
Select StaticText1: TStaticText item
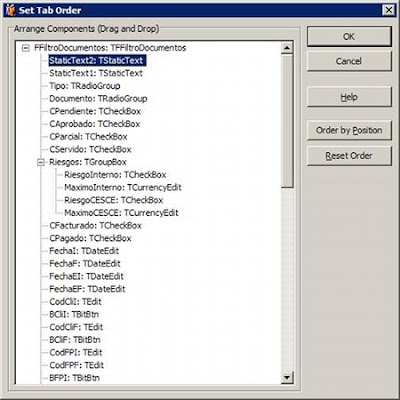pyautogui.click(x=96, y=73)
